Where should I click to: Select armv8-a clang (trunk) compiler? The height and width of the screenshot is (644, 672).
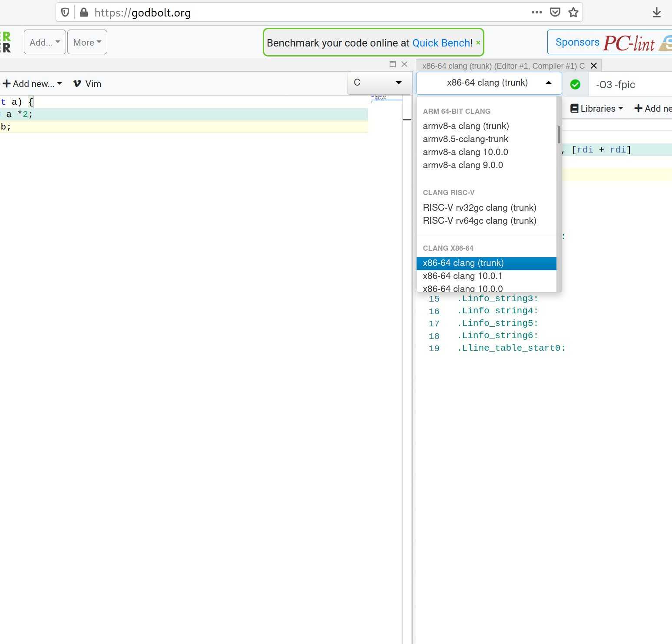point(486,126)
